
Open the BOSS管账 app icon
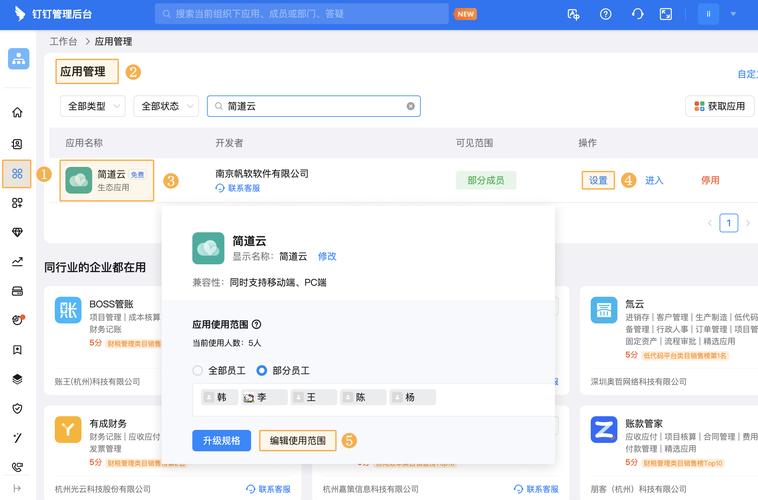click(68, 310)
